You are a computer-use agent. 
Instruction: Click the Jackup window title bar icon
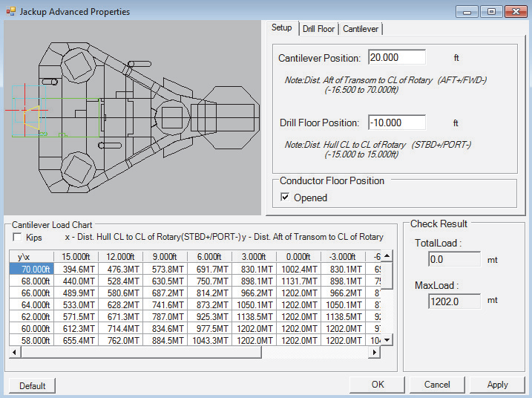(x=10, y=12)
